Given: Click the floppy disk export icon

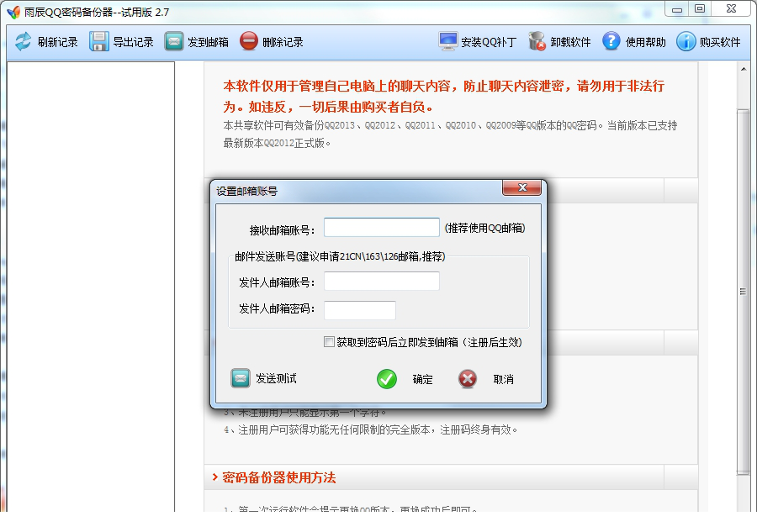Looking at the screenshot, I should tap(99, 41).
